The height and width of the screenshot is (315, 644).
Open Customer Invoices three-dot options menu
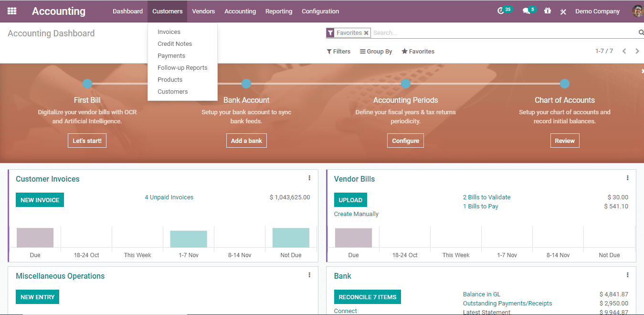(309, 178)
